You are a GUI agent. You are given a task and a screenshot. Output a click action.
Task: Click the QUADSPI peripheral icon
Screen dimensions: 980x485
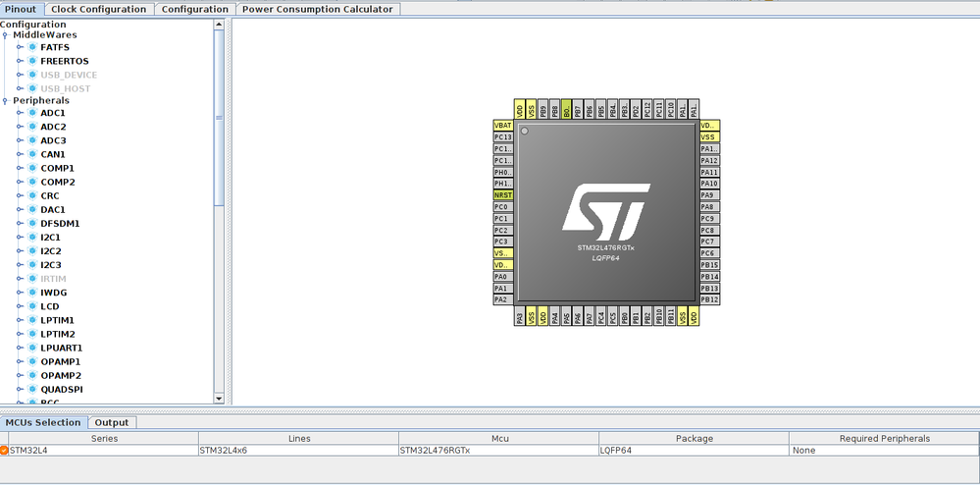pos(32,389)
